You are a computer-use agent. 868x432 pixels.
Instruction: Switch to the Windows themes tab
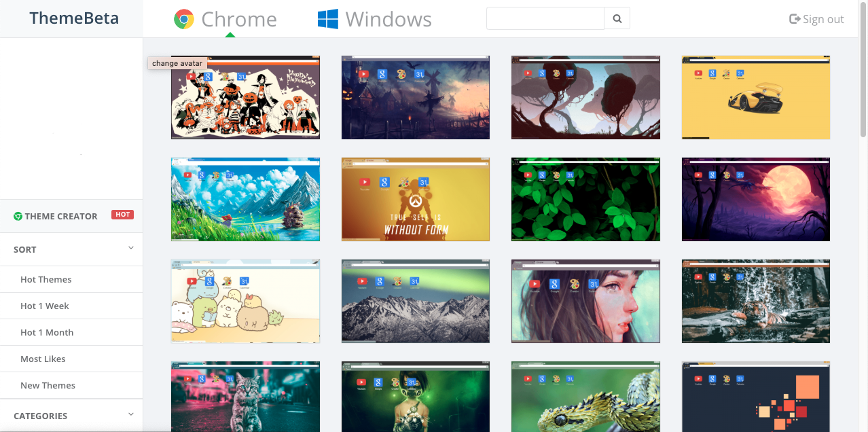pyautogui.click(x=388, y=19)
